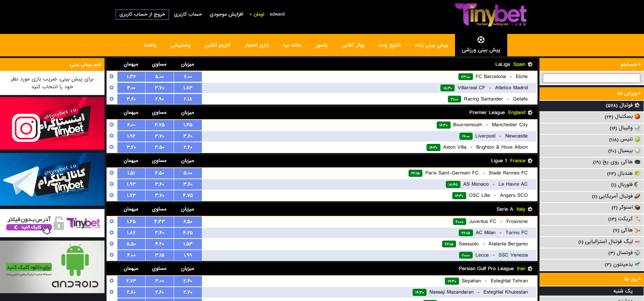Open the راهنما help menu item
The image size is (644, 301).
pyautogui.click(x=150, y=45)
